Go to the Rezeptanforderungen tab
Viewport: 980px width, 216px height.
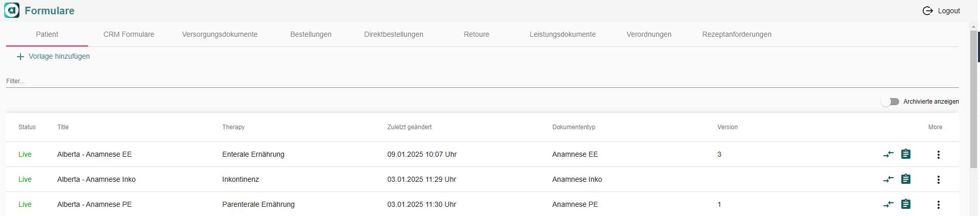point(737,34)
